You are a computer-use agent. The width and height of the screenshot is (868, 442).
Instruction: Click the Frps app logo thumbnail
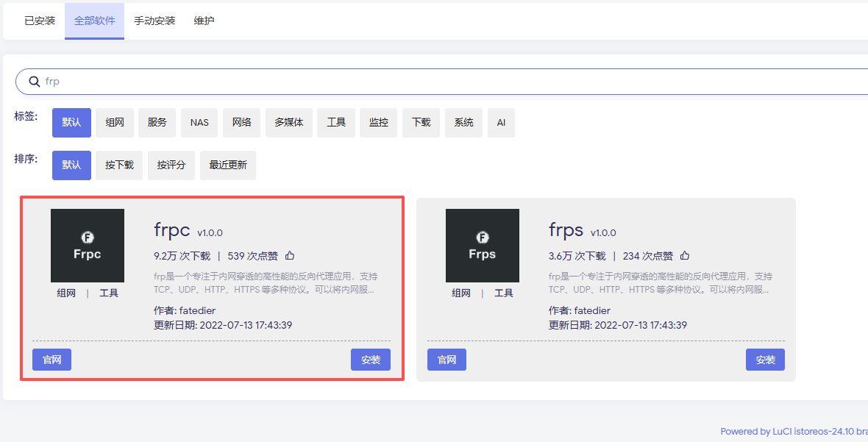(482, 246)
